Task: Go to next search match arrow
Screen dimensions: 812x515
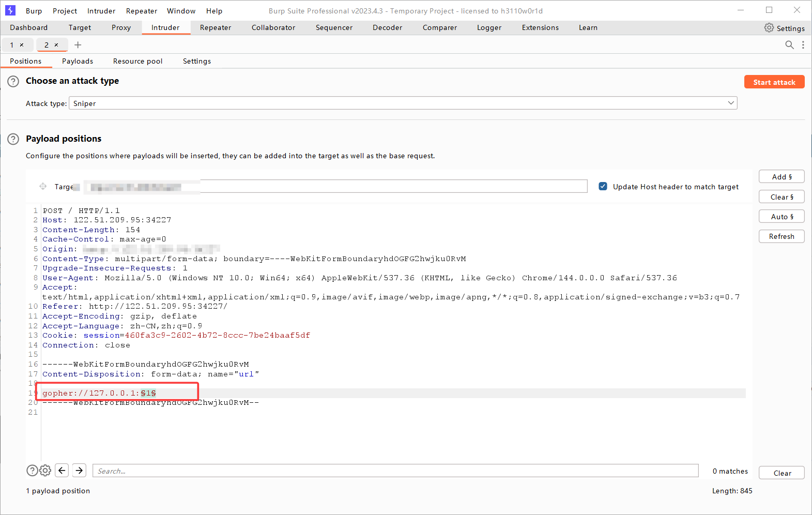Action: click(79, 471)
